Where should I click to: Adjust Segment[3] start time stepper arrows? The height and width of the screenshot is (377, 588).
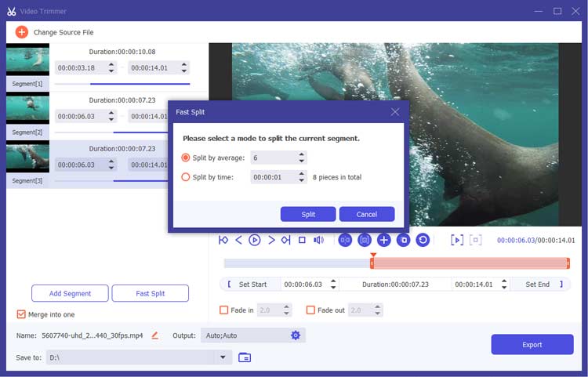point(111,165)
